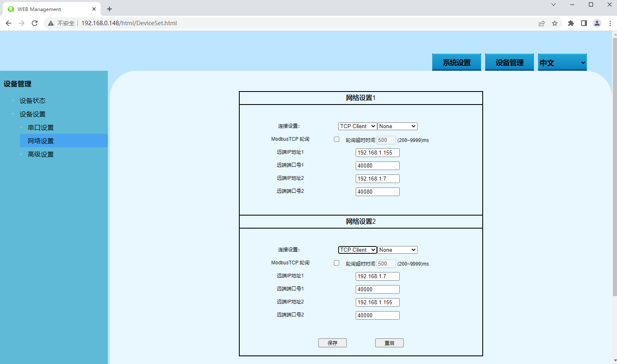Click remote IP address 1 field in Network Settings 1

377,153
